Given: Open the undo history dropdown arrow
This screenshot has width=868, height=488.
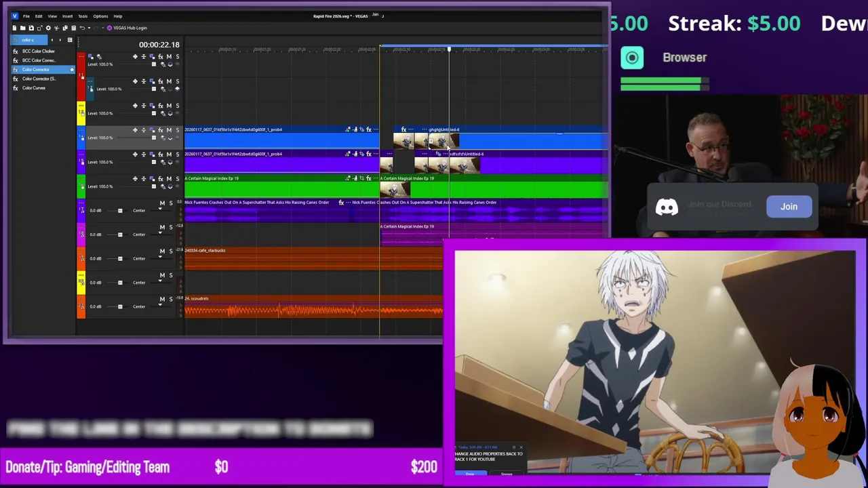Looking at the screenshot, I should [x=88, y=28].
